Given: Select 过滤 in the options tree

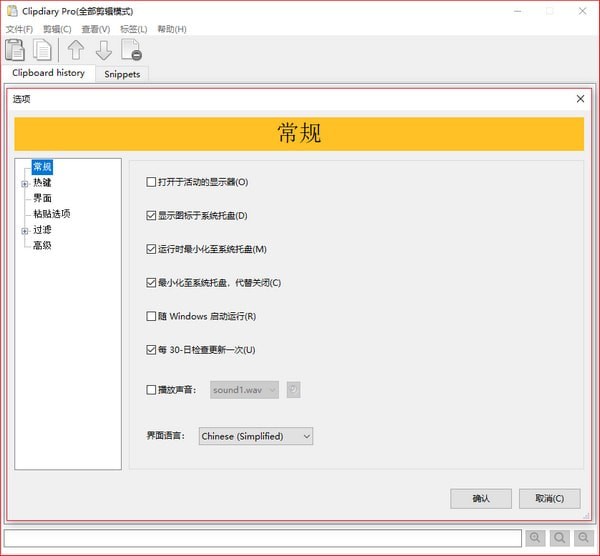Looking at the screenshot, I should coord(42,230).
